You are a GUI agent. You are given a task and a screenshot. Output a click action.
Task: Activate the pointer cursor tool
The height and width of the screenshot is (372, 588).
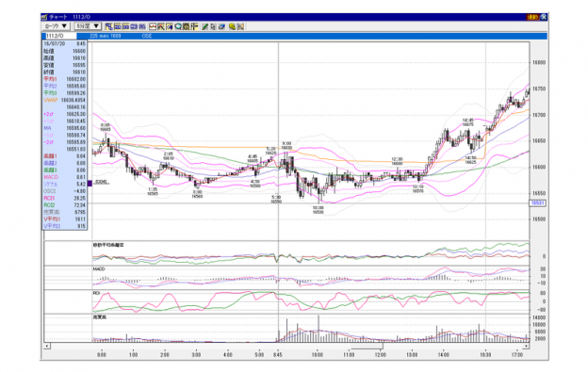(x=213, y=26)
